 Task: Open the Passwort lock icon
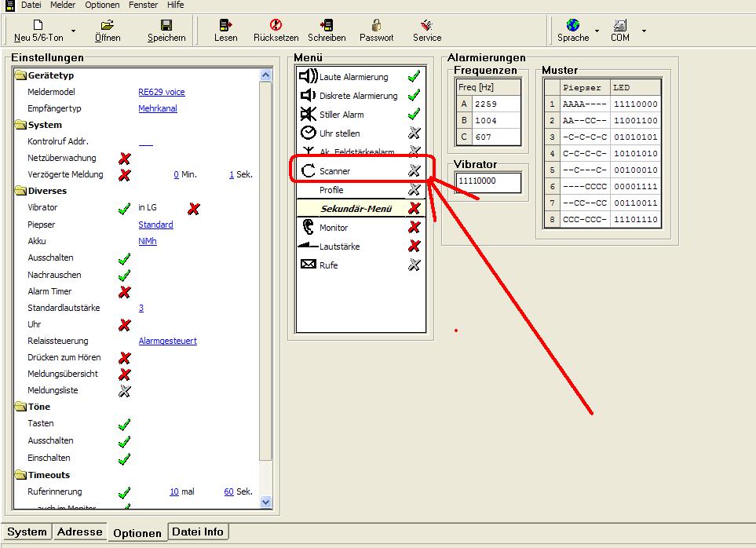click(377, 26)
